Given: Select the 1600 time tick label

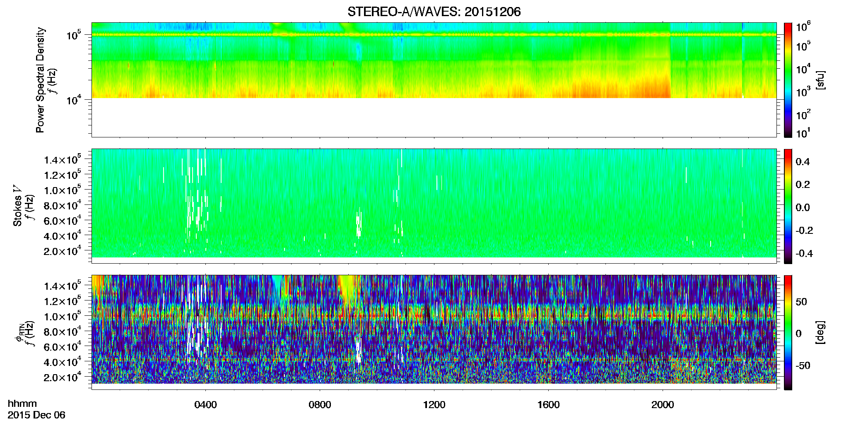Looking at the screenshot, I should coord(548,405).
